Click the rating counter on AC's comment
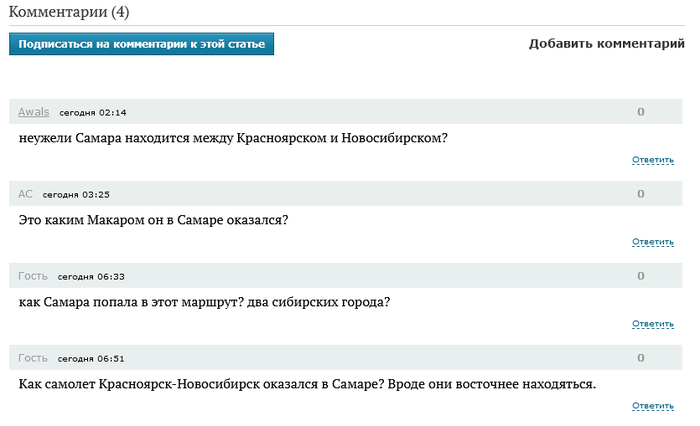 pyautogui.click(x=641, y=194)
